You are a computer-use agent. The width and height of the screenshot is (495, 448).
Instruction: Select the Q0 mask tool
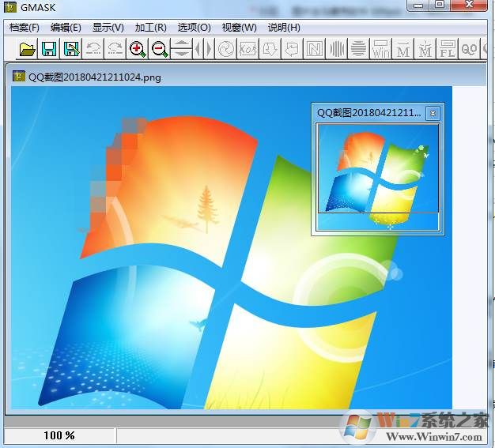coord(469,49)
